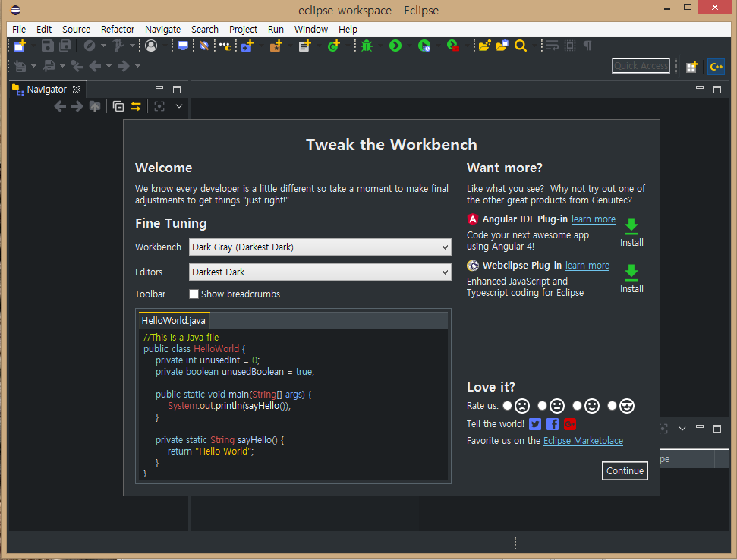Click the yellow Search magnifier icon
This screenshot has height=560, width=737.
tap(521, 46)
